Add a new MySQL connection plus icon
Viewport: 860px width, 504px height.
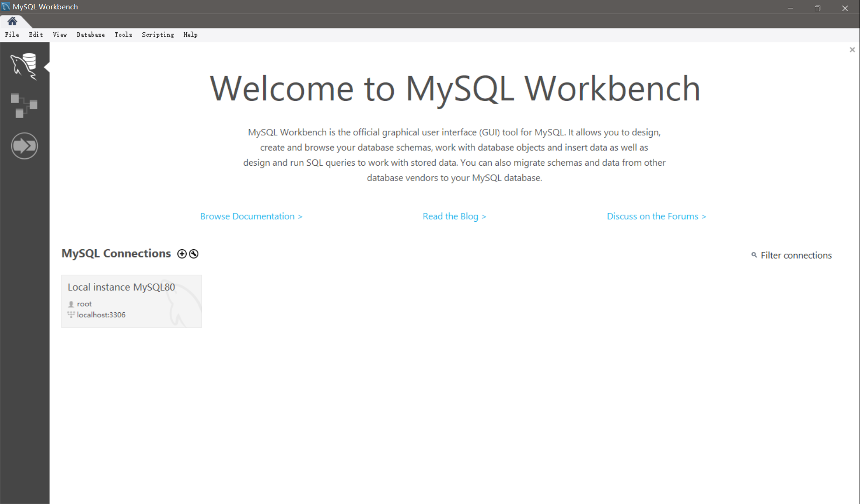pos(182,254)
